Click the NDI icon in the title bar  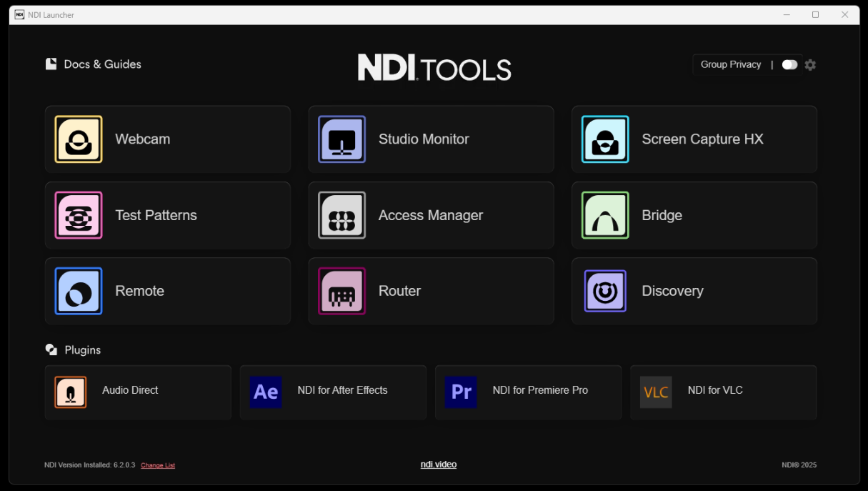19,14
